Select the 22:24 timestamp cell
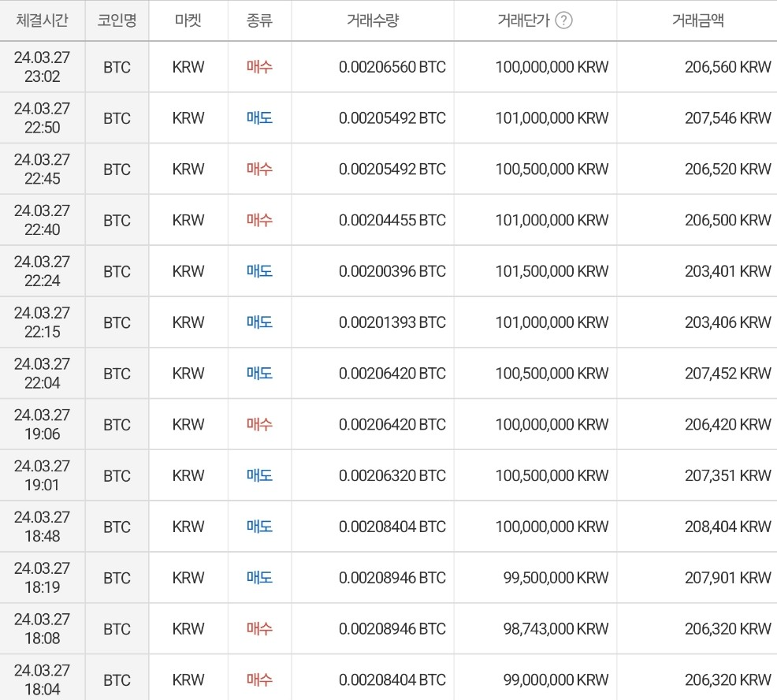 pyautogui.click(x=42, y=271)
